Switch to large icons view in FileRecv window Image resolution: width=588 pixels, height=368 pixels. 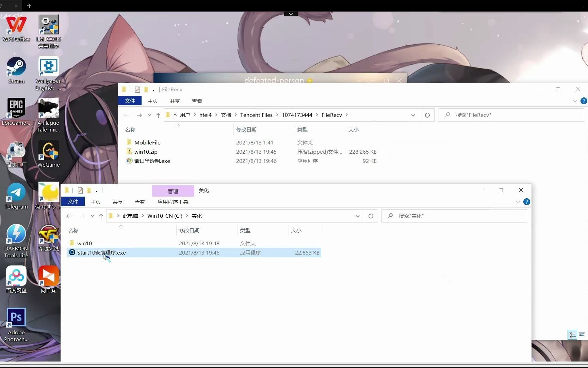[x=582, y=335]
